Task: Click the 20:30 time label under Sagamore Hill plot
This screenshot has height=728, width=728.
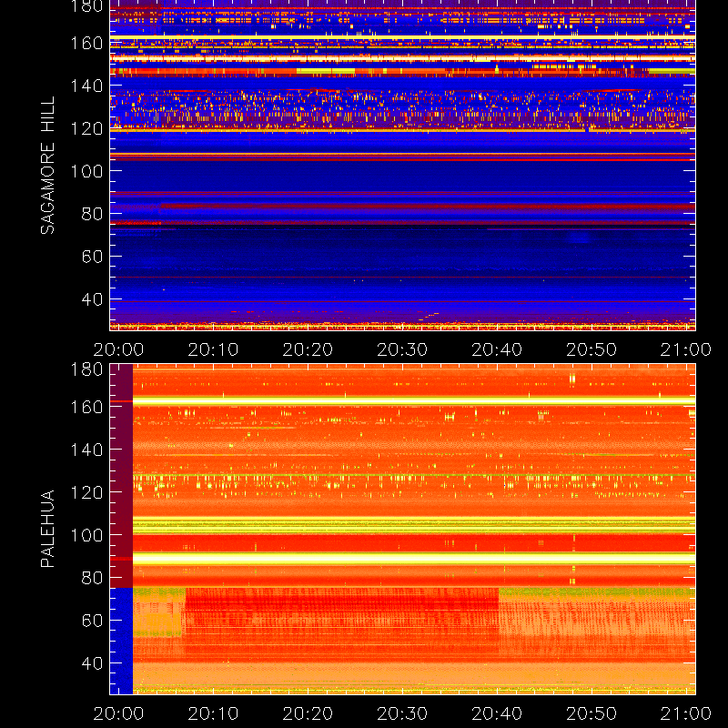Action: (x=402, y=349)
